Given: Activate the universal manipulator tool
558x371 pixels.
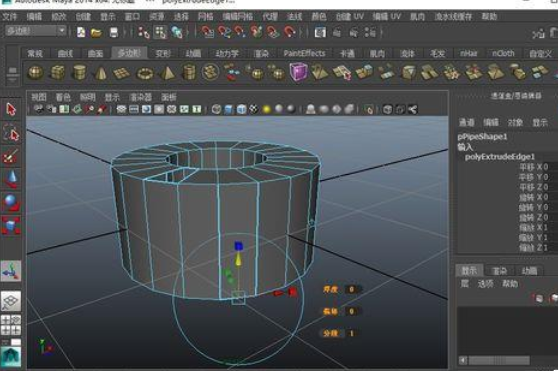Looking at the screenshot, I should [11, 271].
